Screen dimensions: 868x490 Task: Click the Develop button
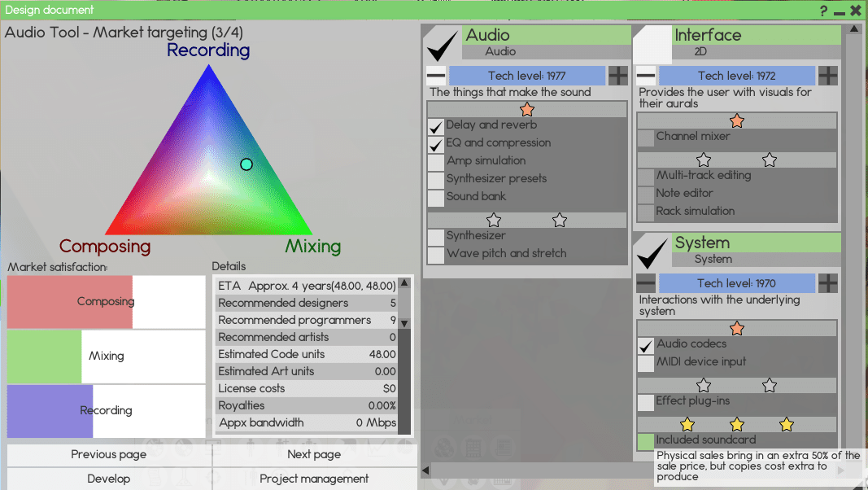[109, 479]
